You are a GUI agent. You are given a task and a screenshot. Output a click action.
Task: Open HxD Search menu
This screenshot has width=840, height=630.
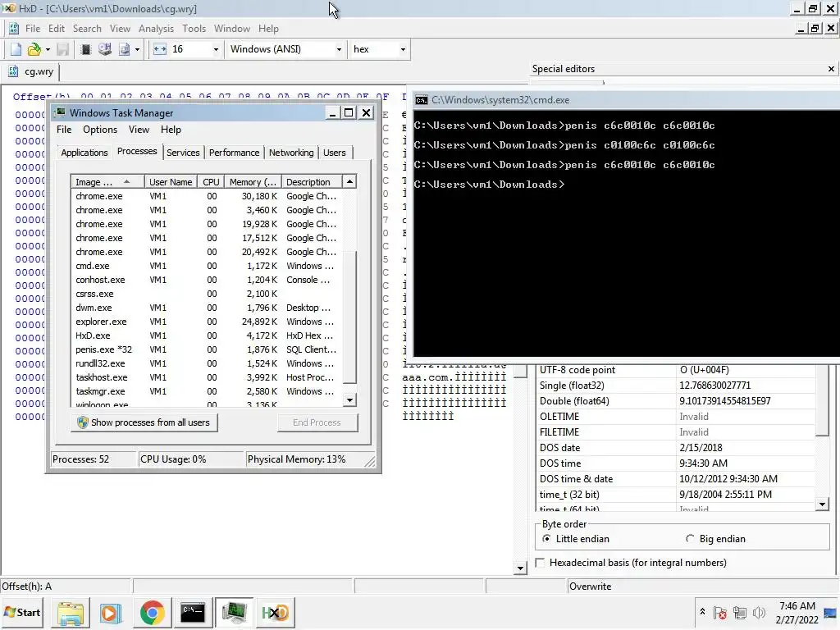87,29
